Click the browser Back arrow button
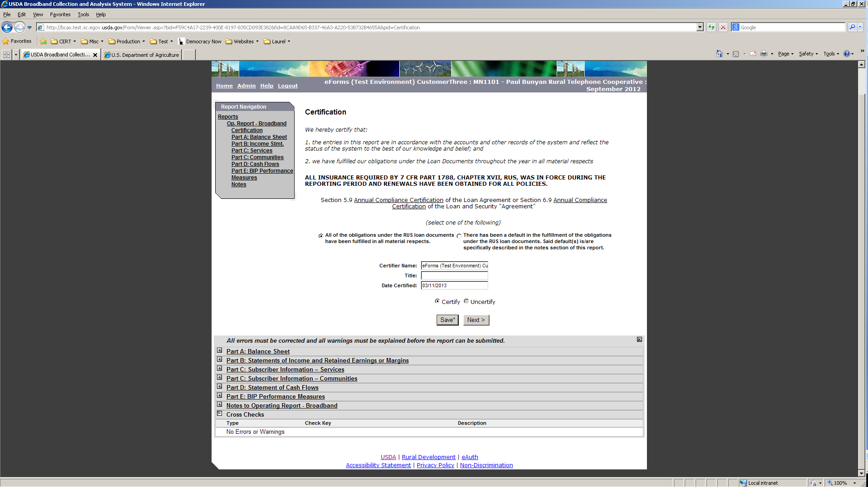Screen dimensions: 868x487 coord(7,27)
